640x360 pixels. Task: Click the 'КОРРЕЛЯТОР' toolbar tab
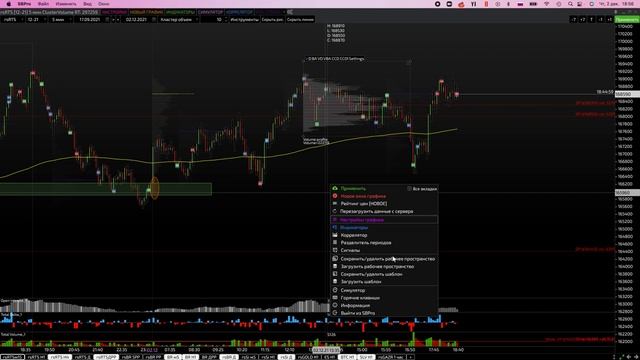tap(239, 12)
